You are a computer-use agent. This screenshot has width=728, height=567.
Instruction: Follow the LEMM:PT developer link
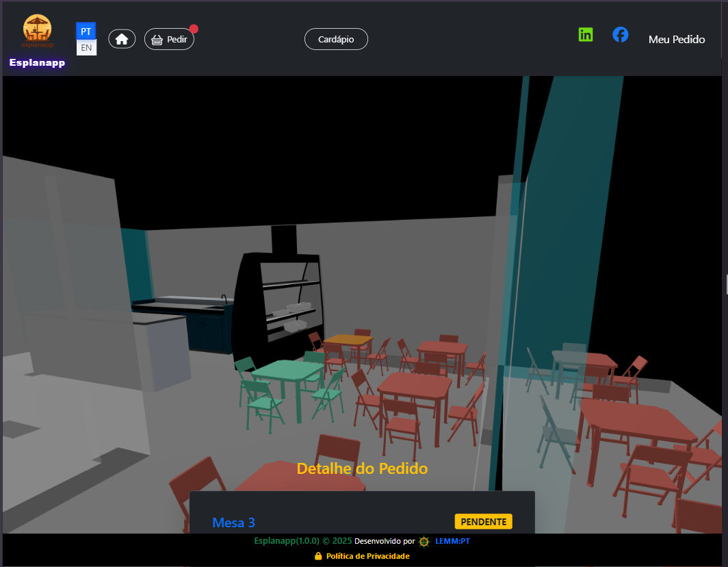click(x=452, y=541)
